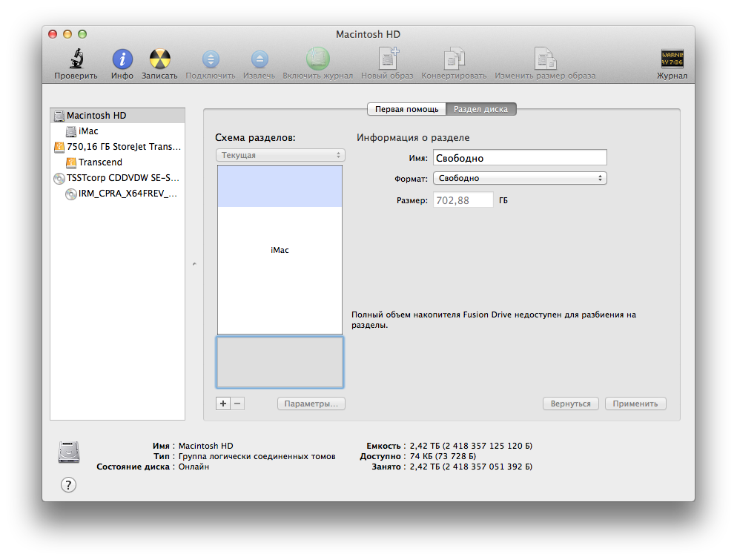737x560 pixels.
Task: Click the Fusion Drive notice text
Action: (x=494, y=320)
